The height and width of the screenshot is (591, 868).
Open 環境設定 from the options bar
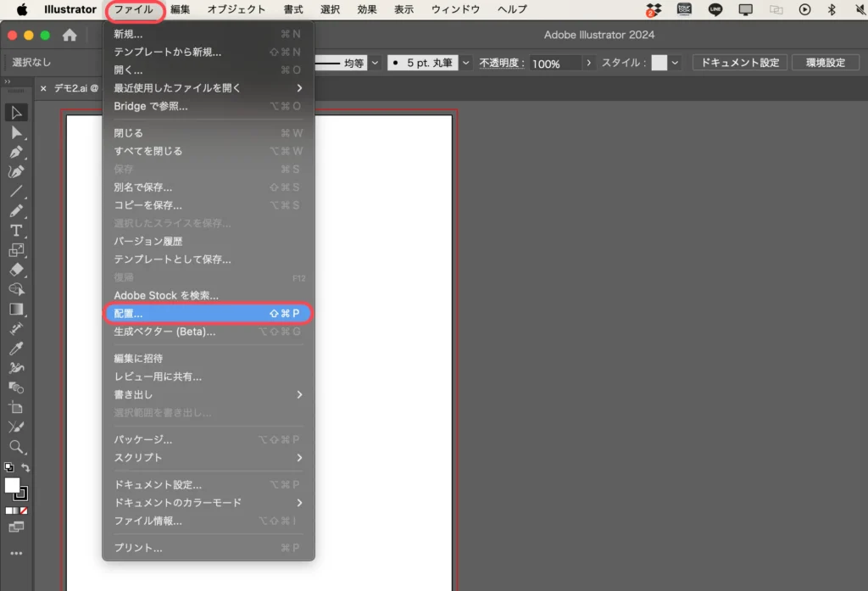pos(826,61)
